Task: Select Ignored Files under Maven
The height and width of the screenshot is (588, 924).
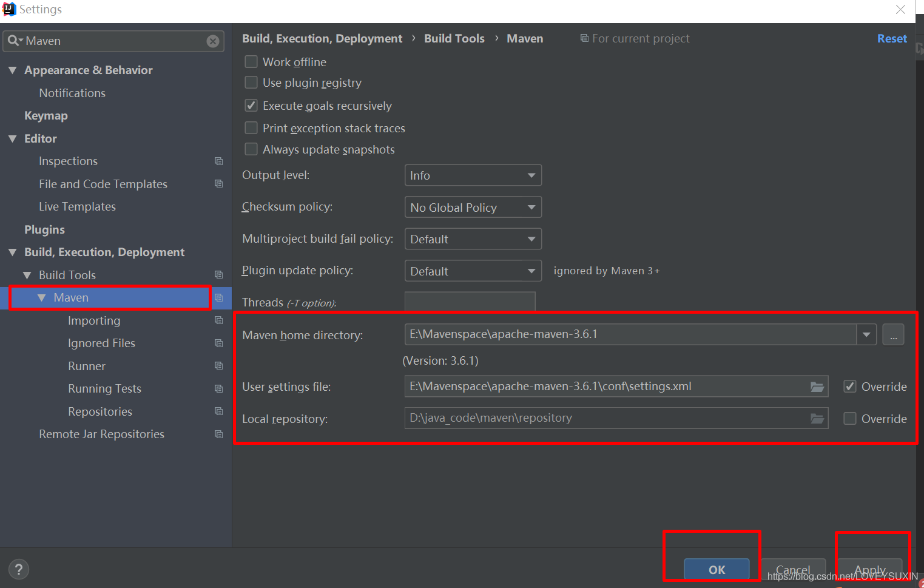Action: coord(101,343)
